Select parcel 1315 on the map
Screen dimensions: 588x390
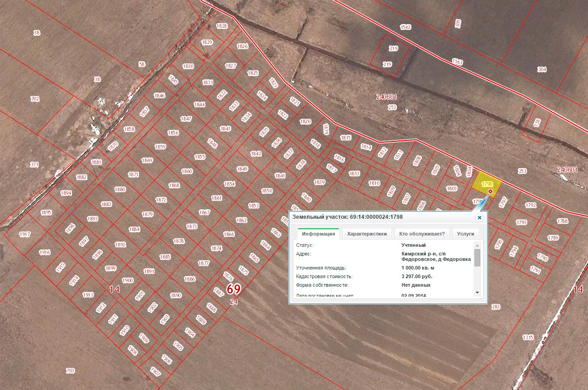(x=528, y=337)
